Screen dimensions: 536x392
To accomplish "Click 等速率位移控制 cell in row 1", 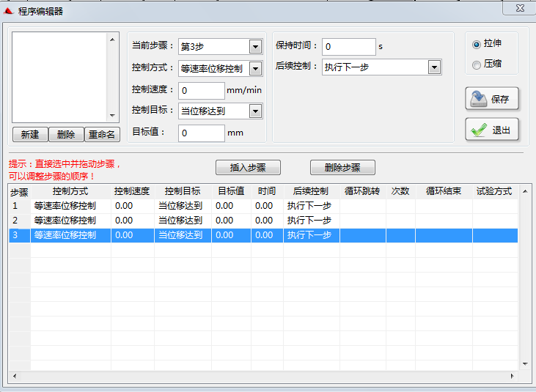I will tap(71, 206).
